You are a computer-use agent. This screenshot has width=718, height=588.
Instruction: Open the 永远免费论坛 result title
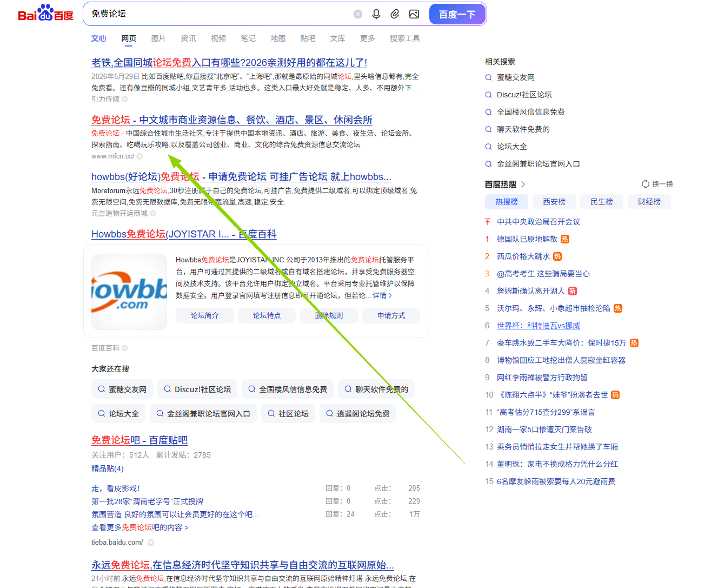click(x=243, y=565)
